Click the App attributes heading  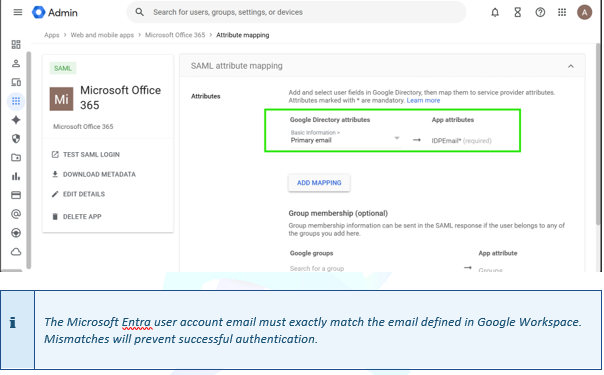tap(453, 120)
